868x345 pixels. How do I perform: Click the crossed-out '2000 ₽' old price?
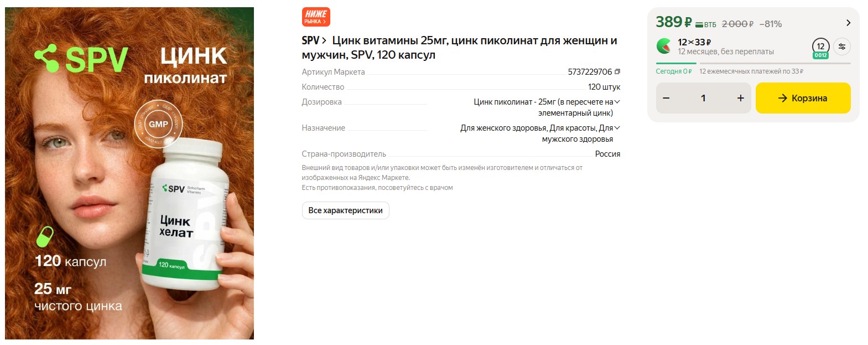(737, 24)
